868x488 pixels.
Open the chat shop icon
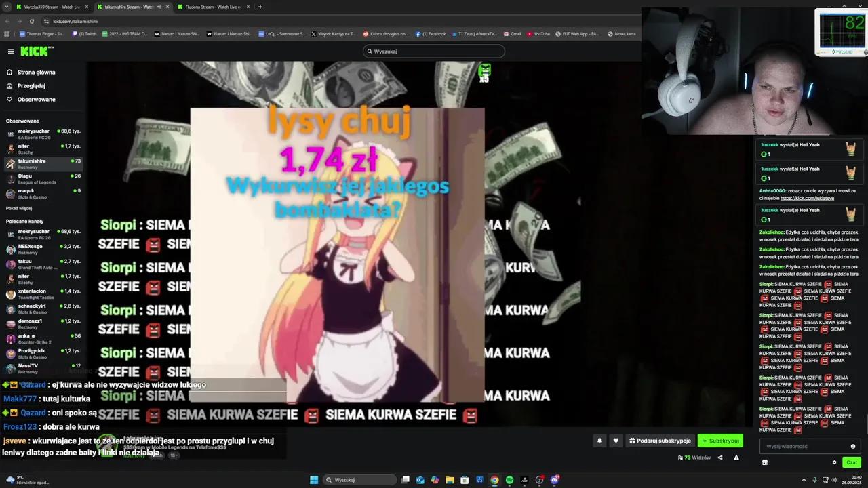764,462
